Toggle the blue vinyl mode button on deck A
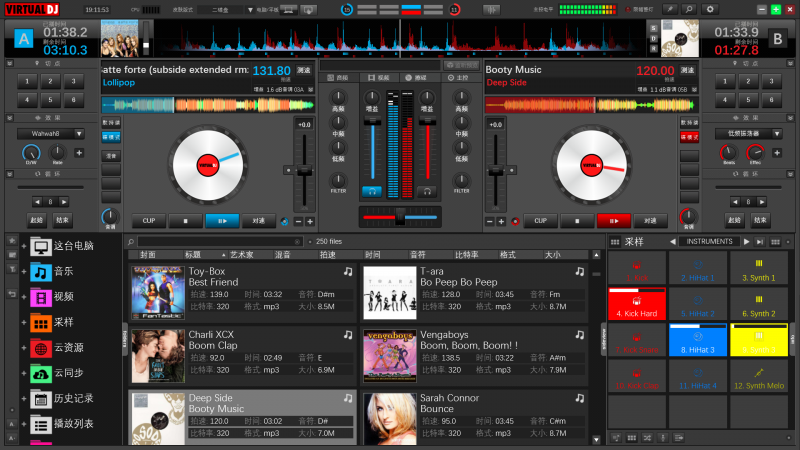This screenshot has width=800, height=450. (x=111, y=137)
